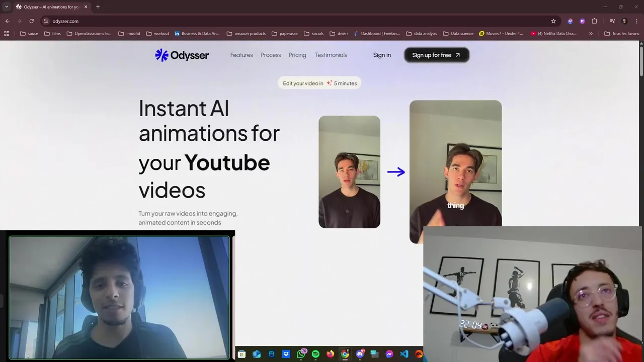Open Business & Data An... LinkedIn bookmark
This screenshot has height=362, width=644.
point(197,34)
